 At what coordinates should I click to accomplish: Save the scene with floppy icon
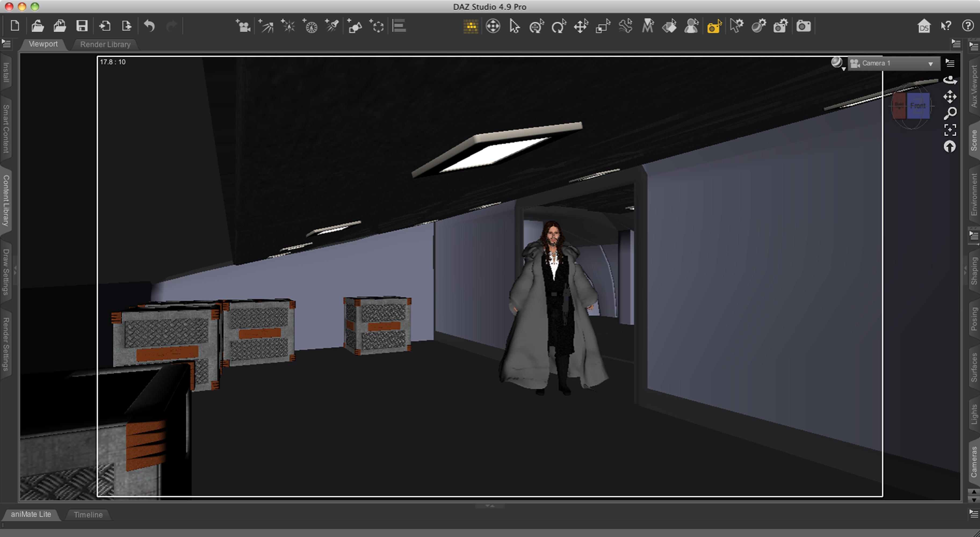coord(82,26)
